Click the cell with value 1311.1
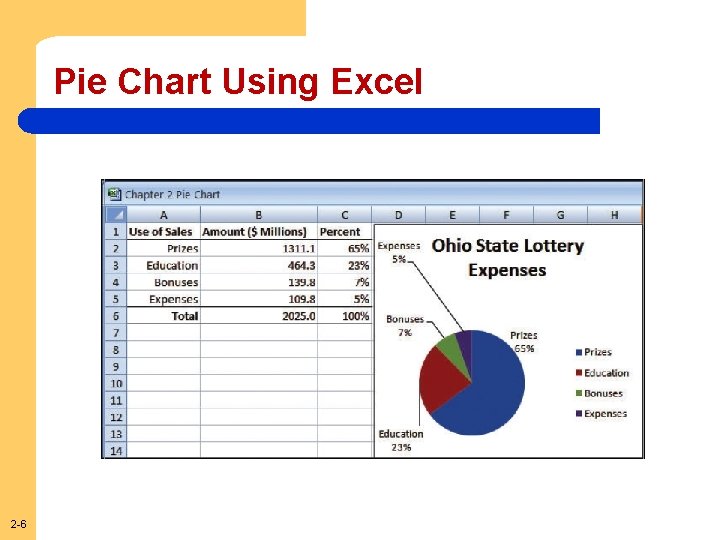The image size is (720, 540). (259, 248)
